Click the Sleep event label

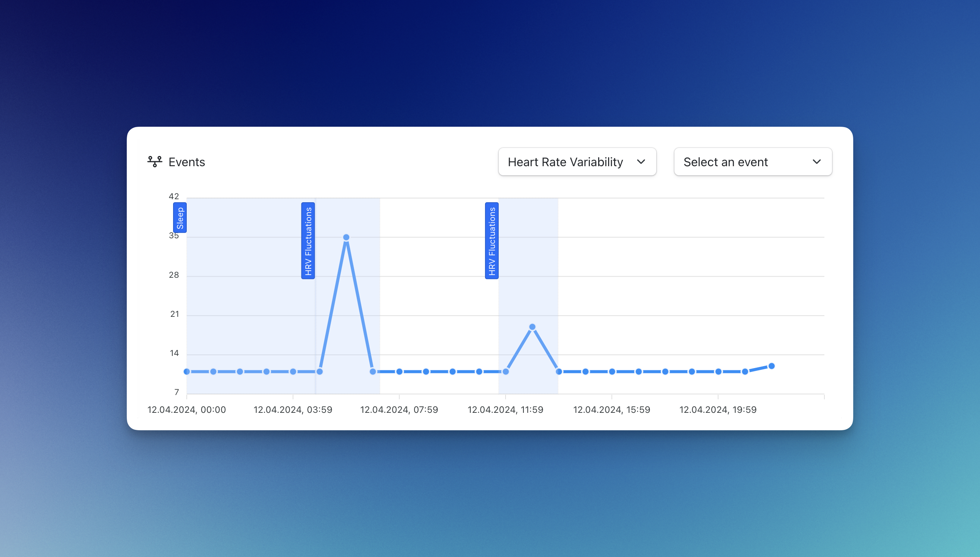point(180,218)
